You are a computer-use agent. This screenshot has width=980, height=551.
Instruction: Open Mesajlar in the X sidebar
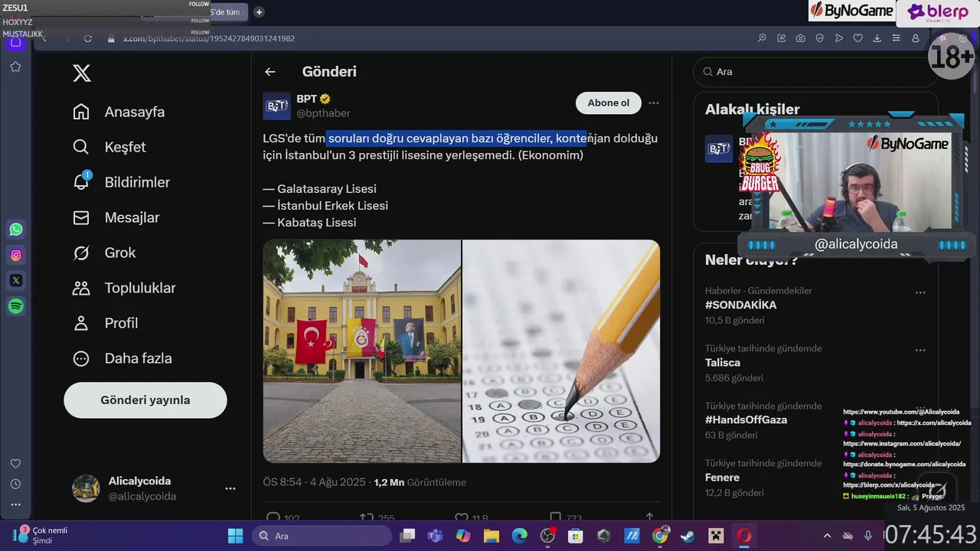click(116, 217)
